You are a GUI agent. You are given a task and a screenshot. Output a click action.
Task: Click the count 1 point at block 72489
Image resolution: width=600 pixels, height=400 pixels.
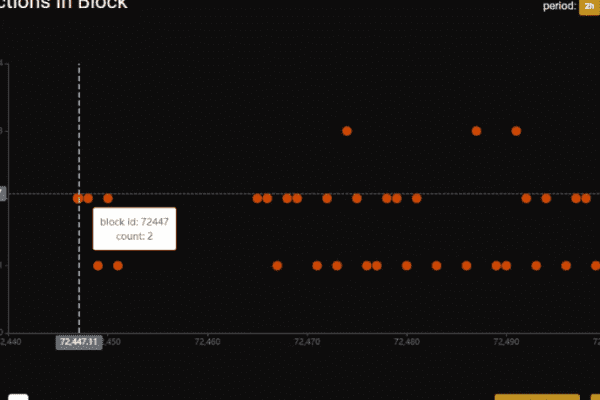496,266
